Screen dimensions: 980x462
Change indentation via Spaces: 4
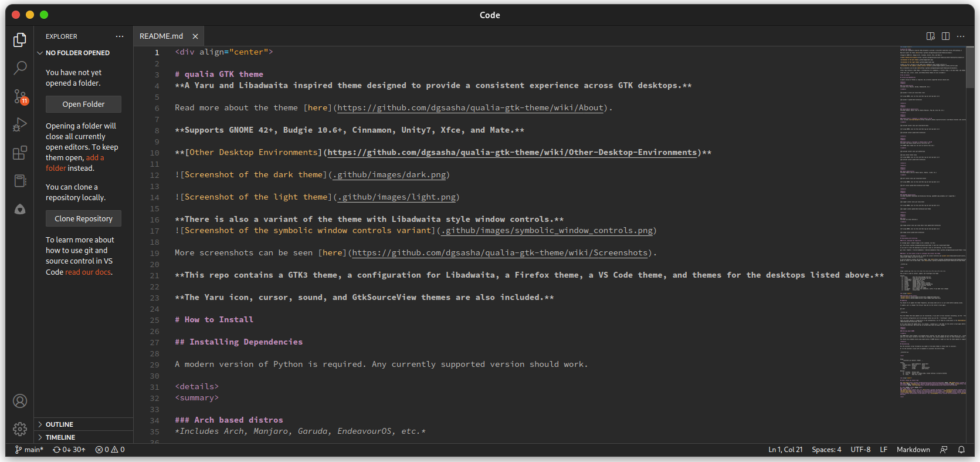point(826,450)
